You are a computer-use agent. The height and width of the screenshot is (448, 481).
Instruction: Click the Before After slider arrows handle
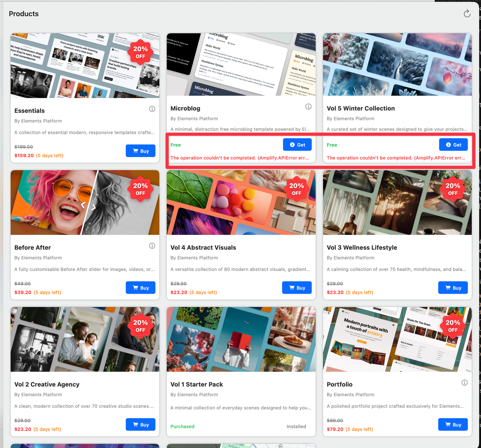point(88,206)
